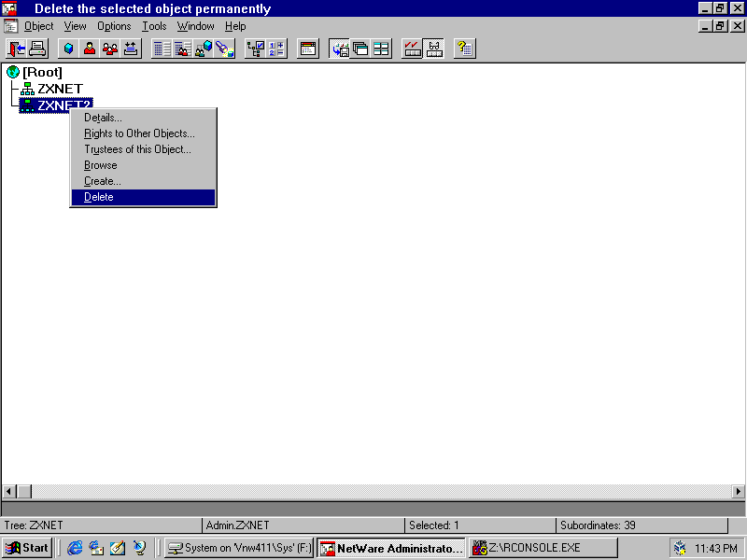Click the cascade windows icon
Screen dimensions: 747x560
click(x=360, y=49)
